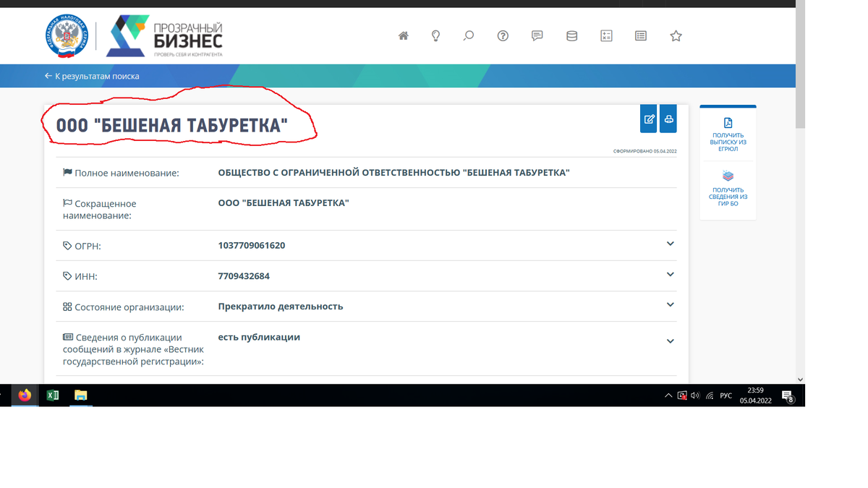
Task: Switch РУС keyboard language indicator
Action: point(726,395)
